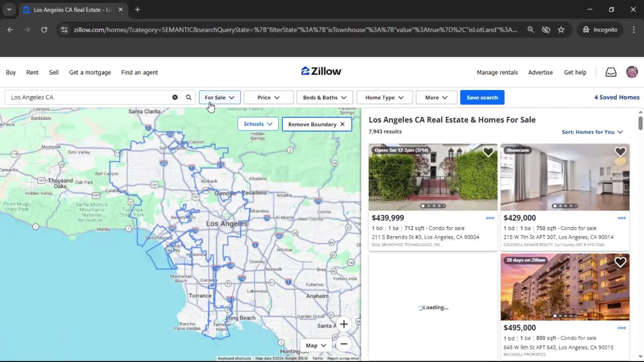The image size is (644, 362).
Task: Click the Remove Boundary control on the map
Action: (316, 124)
